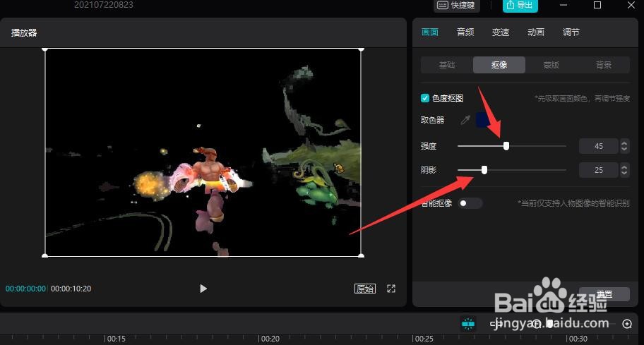Zoom in the timeline with the plus magnifier
Image resolution: width=644 pixels, height=345 pixels.
coord(627,324)
